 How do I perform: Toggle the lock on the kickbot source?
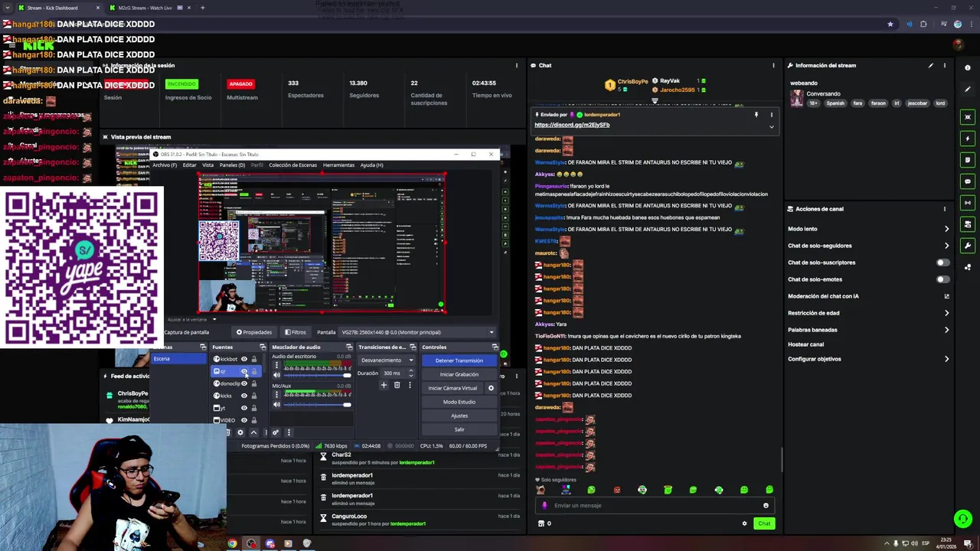[254, 359]
